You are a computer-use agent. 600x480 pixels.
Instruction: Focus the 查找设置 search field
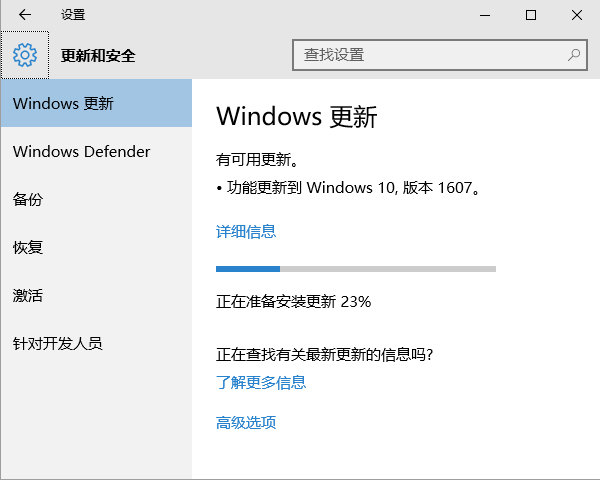[x=440, y=55]
